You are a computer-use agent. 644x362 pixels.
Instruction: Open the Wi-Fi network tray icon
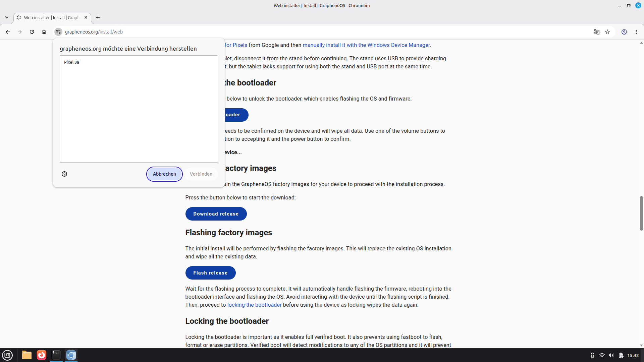[602, 356]
